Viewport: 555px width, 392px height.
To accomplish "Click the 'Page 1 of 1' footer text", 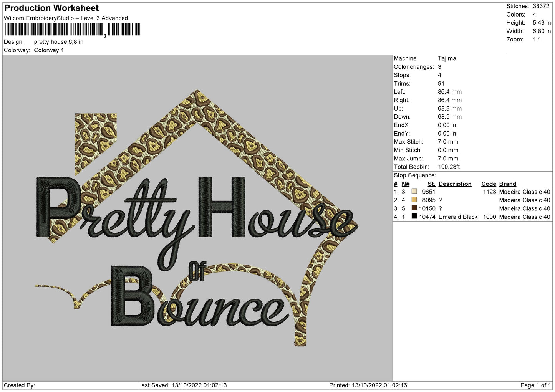I will (x=535, y=385).
